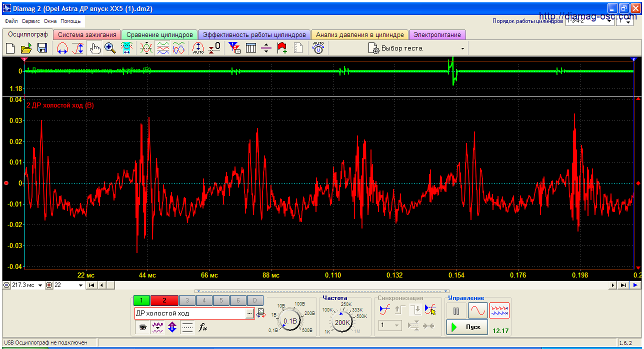Screen dimensions: 644x349
Task: Open the Файл menu
Action: [x=11, y=21]
